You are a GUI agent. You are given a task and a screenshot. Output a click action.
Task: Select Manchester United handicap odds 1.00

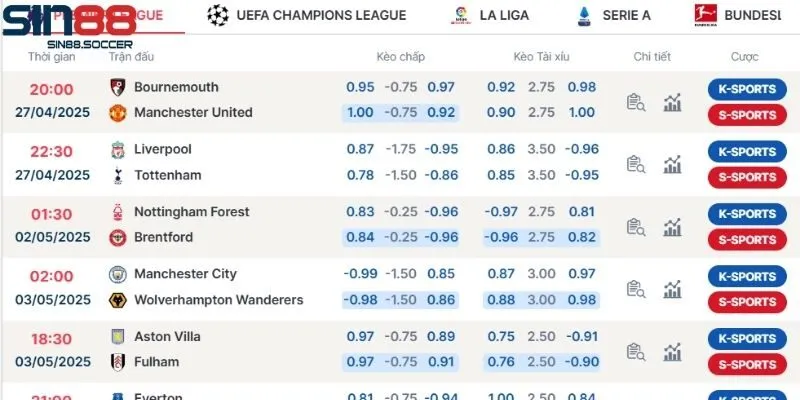[x=360, y=113]
